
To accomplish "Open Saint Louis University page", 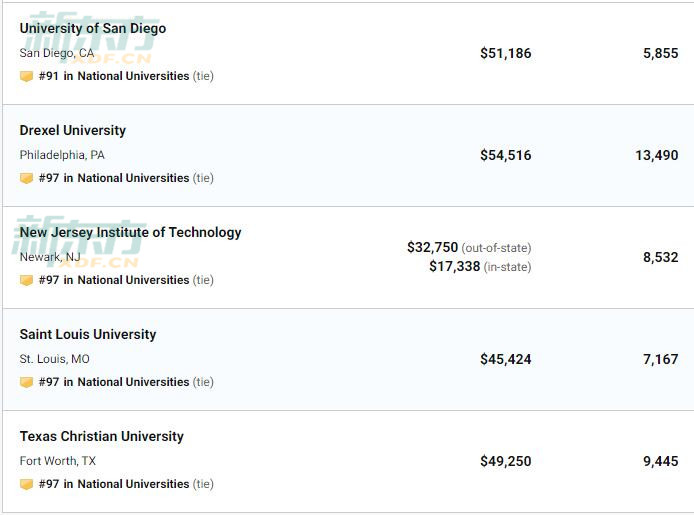I will pos(88,334).
